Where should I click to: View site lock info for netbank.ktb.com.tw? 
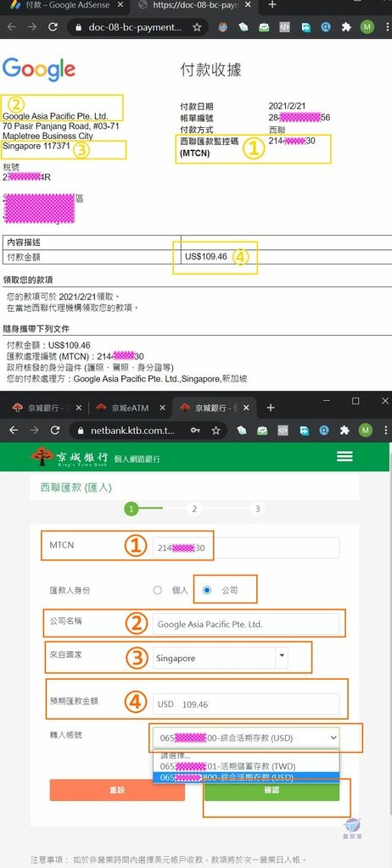click(x=81, y=430)
